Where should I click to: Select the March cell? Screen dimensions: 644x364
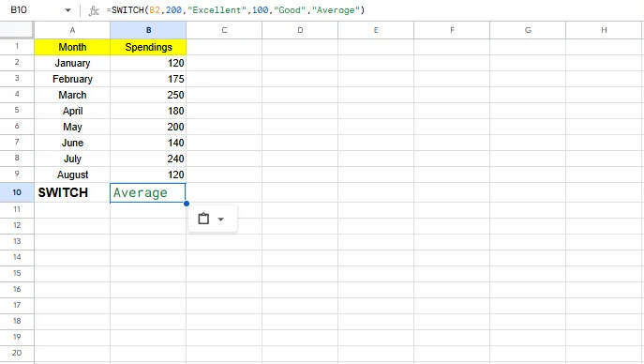[x=72, y=95]
